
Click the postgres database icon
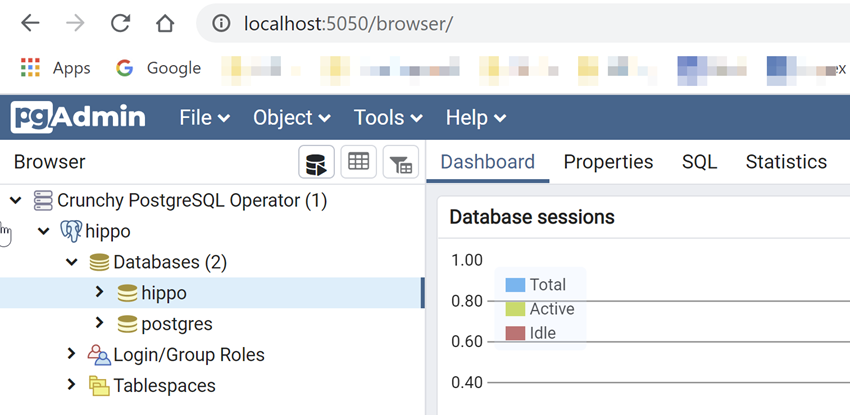(x=127, y=324)
